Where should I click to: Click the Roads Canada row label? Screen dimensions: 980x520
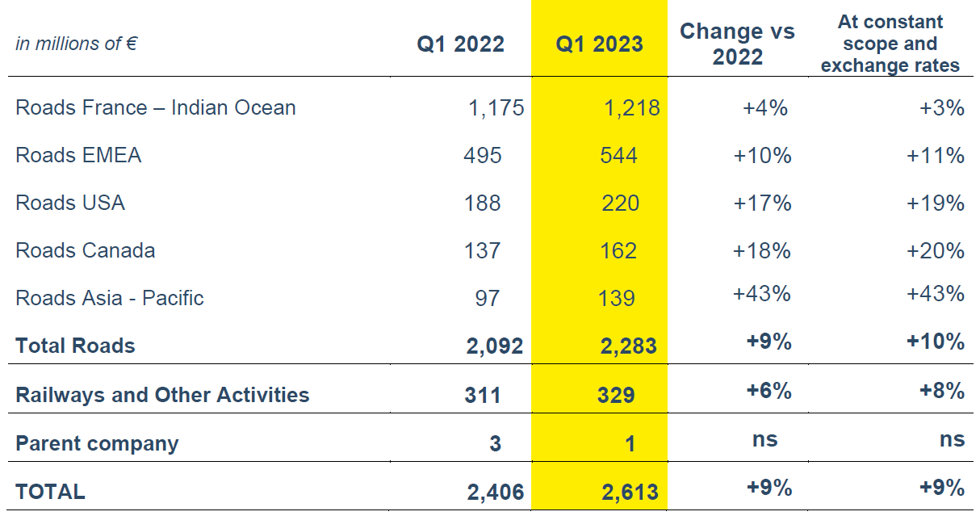pyautogui.click(x=86, y=250)
